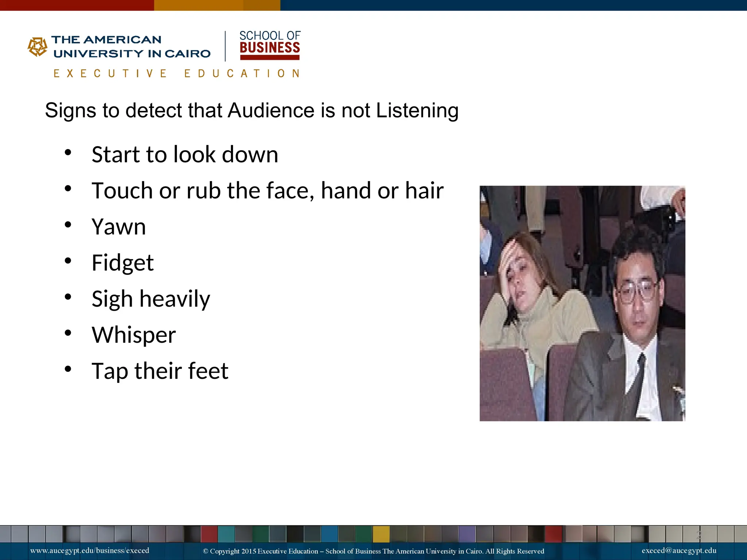Click the execed@aucegypt.edu email link
The height and width of the screenshot is (560, 747).
(x=679, y=551)
